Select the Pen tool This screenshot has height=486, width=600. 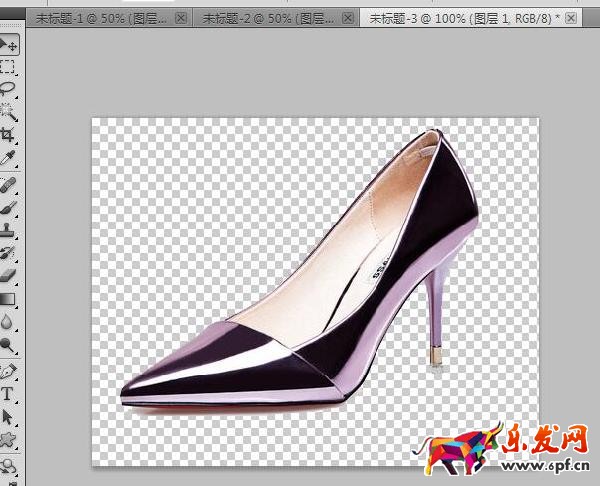coord(9,371)
